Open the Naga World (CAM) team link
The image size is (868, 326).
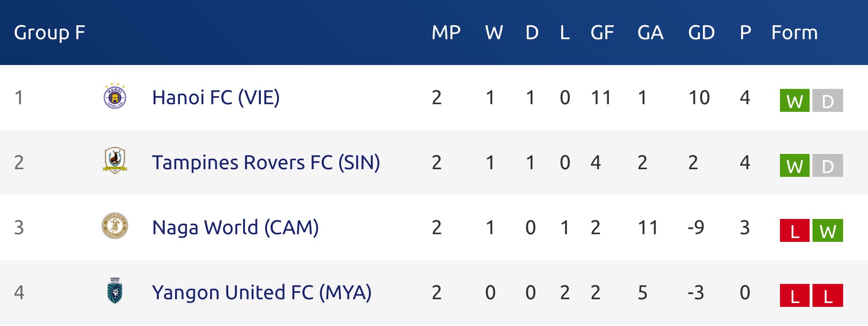click(235, 228)
